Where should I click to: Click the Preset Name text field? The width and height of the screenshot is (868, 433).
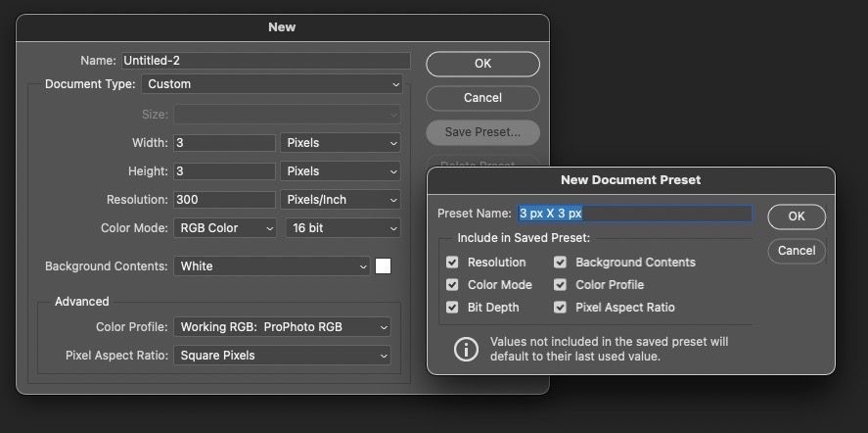point(634,214)
